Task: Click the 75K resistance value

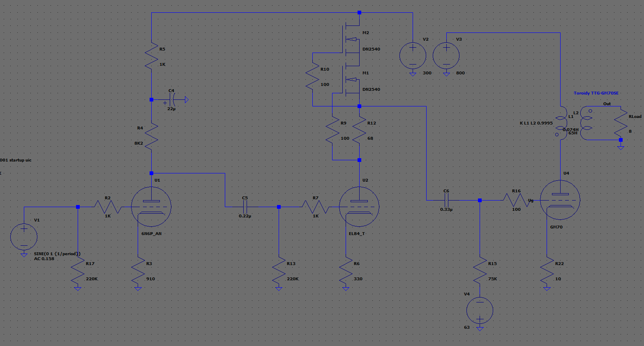Action: point(492,279)
